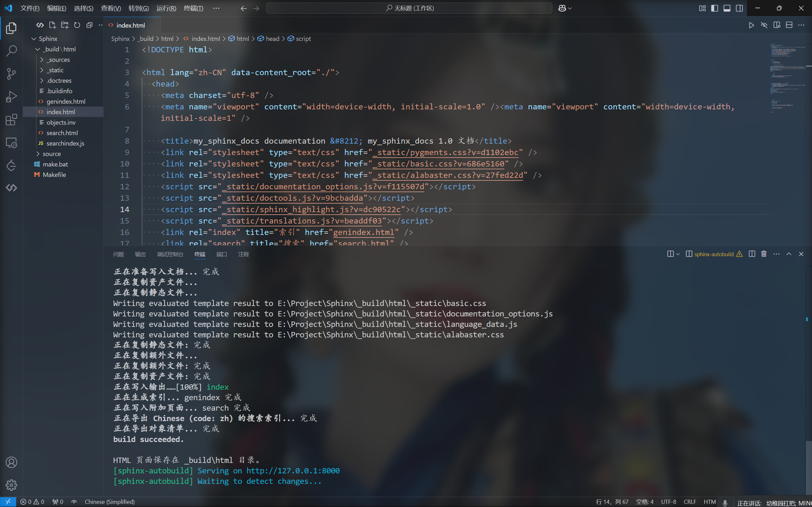812x507 pixels.
Task: Click the UTF-8 encoding status button
Action: click(668, 502)
